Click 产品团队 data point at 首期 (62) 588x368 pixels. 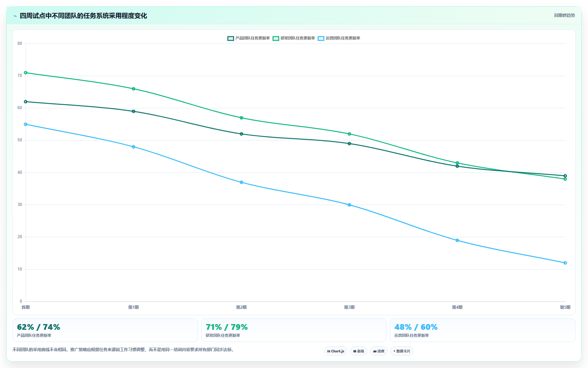click(x=26, y=102)
